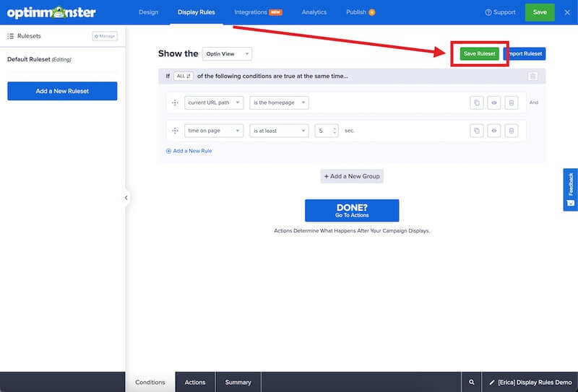Open the Design tab
The height and width of the screenshot is (392, 578).
click(x=148, y=12)
